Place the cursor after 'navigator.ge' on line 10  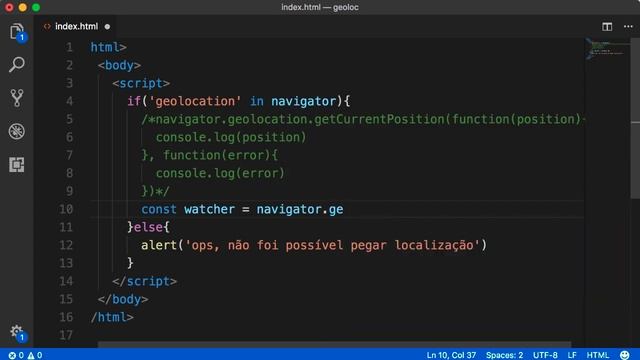344,209
